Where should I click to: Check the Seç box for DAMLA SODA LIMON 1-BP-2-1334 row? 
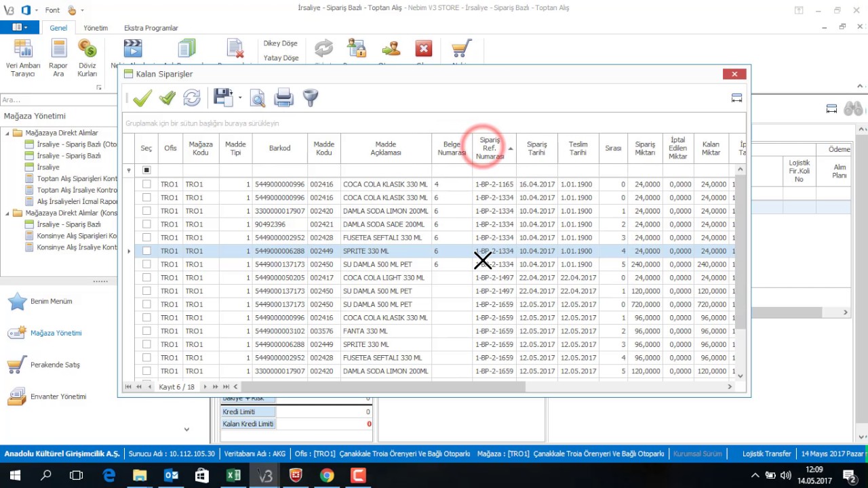(146, 211)
